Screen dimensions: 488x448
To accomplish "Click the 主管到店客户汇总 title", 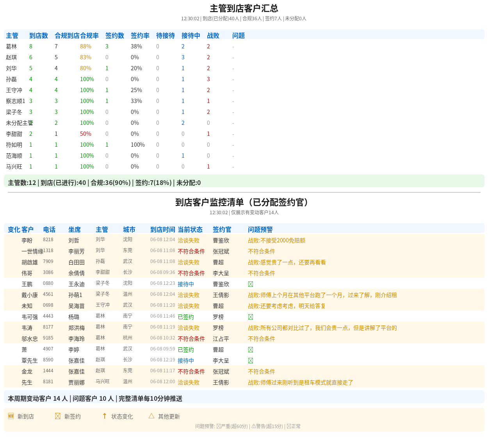I will 244,8.
